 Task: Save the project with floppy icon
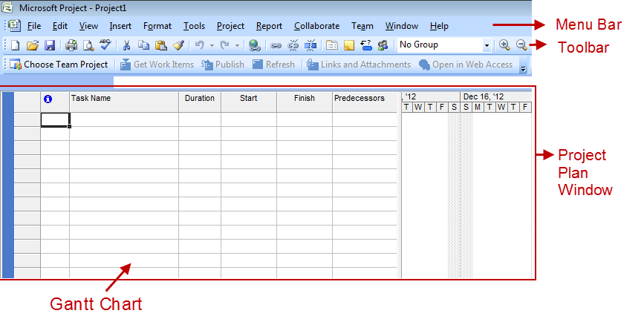click(x=50, y=45)
